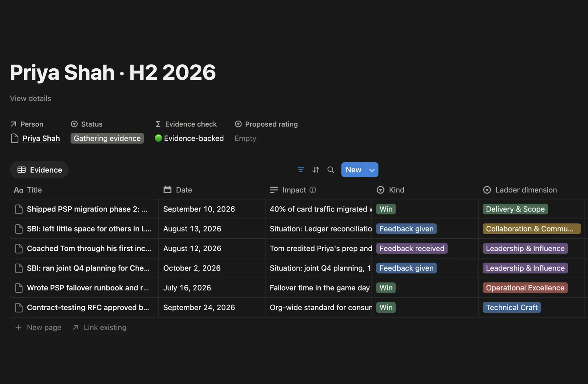Click Win tag in Shipped PSP migration row
The width and height of the screenshot is (588, 384).
click(386, 209)
